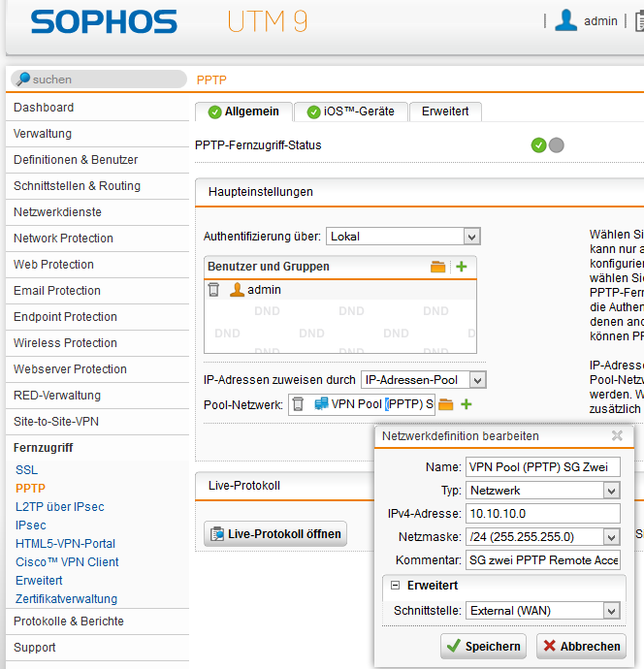Click the folder icon in Benutzer und Gruppen
Viewport: 644px width, 669px height.
click(x=437, y=267)
